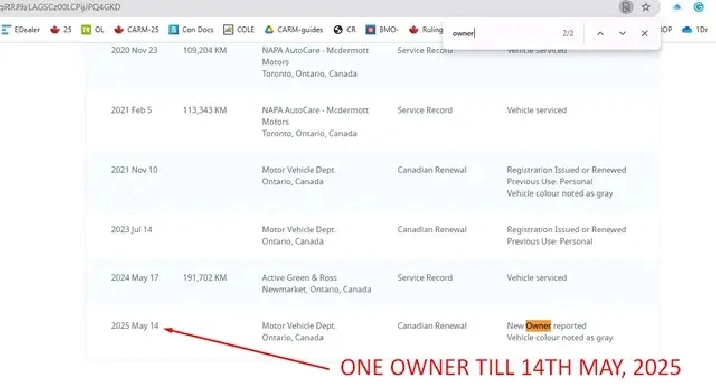This screenshot has height=392, width=716.
Task: Close the find-in-page bar
Action: coord(644,33)
